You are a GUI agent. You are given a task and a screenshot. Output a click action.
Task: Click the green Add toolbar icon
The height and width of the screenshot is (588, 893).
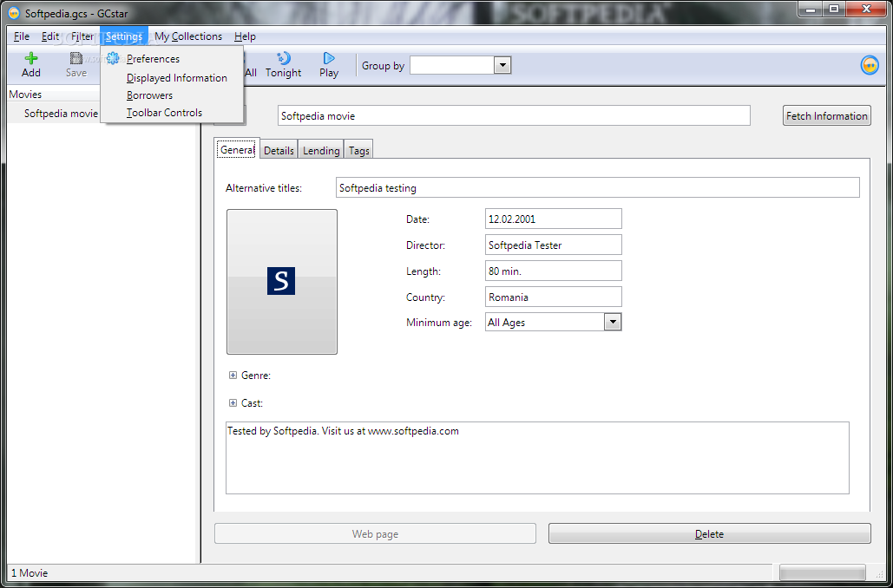(30, 58)
